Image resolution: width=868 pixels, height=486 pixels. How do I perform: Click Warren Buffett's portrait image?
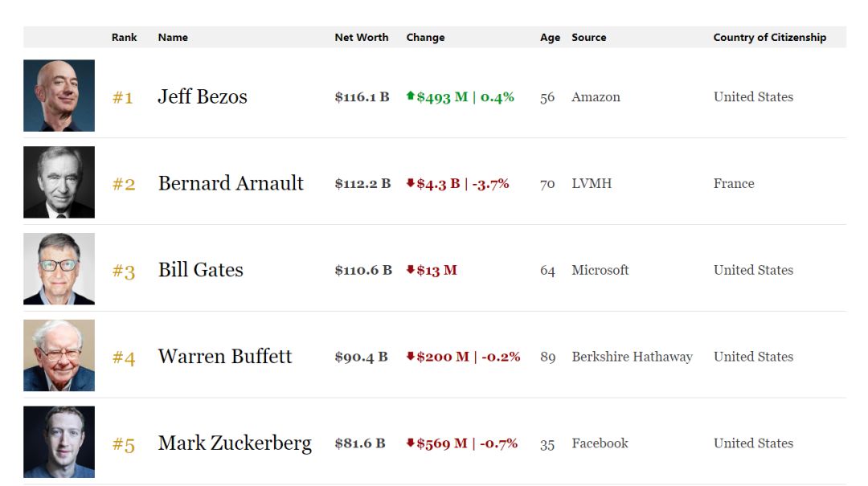59,356
